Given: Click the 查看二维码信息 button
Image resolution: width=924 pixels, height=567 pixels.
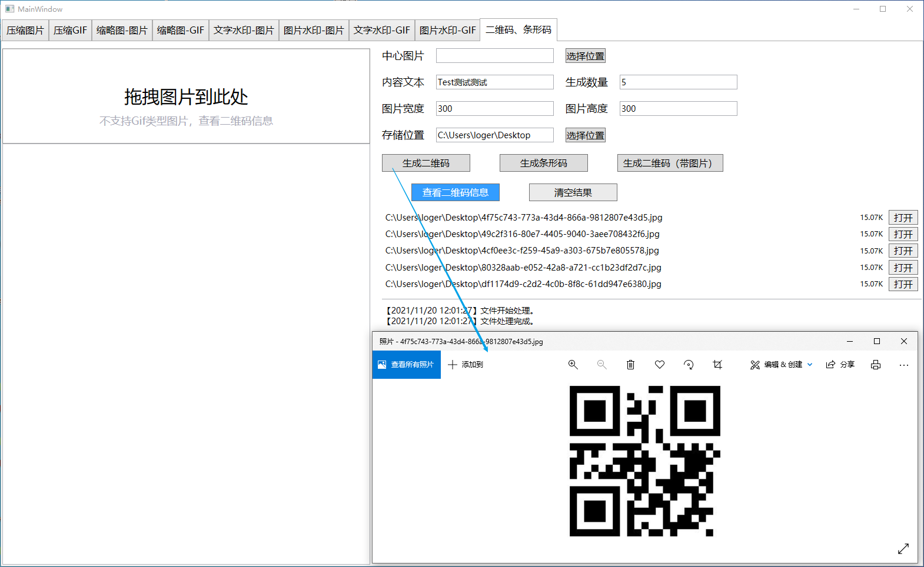Looking at the screenshot, I should click(x=456, y=192).
